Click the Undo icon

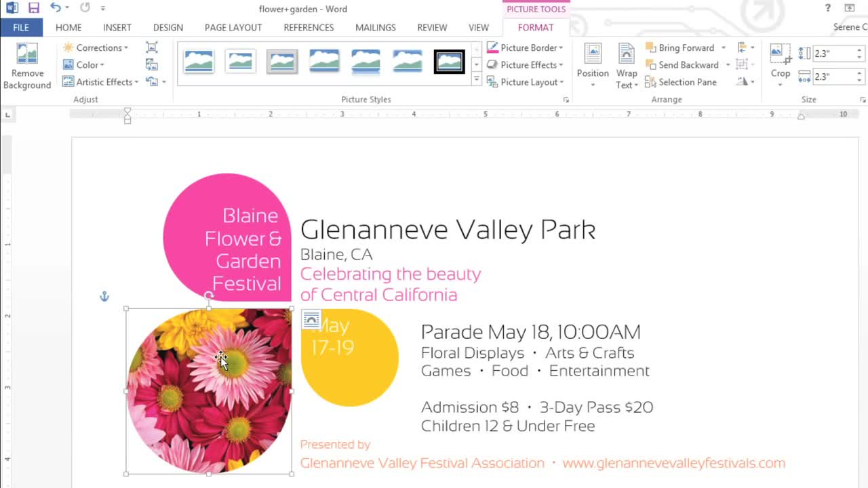point(56,8)
